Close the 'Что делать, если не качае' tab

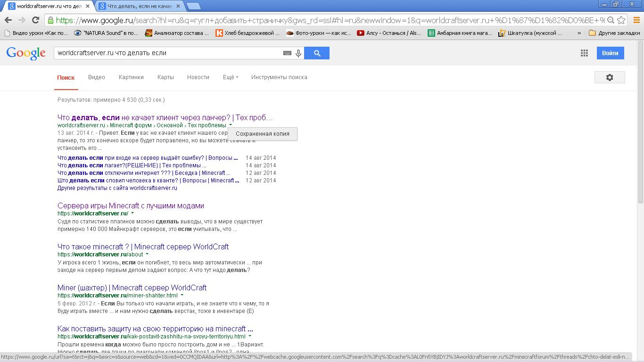178,6
